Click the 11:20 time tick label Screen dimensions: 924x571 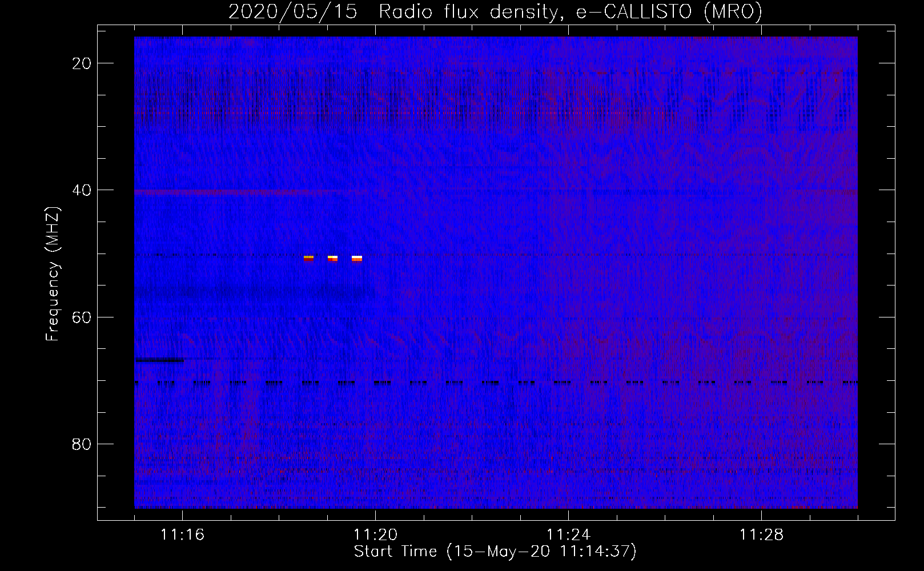[375, 535]
